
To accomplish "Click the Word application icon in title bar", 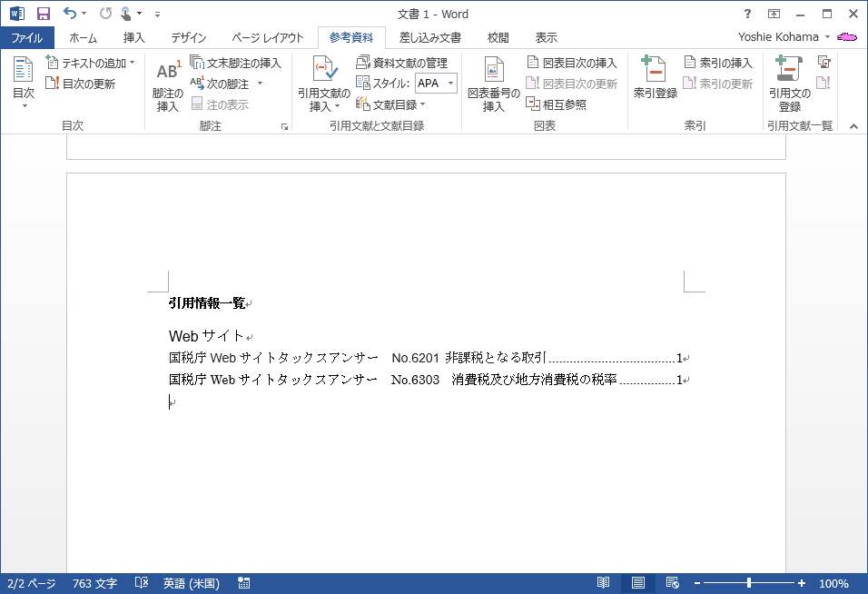I will tap(16, 14).
